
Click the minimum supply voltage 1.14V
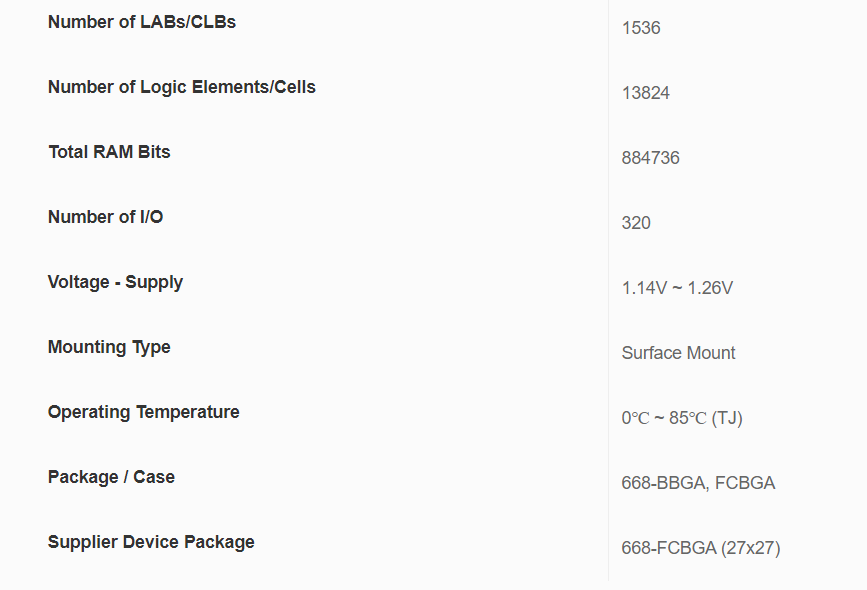tap(643, 288)
